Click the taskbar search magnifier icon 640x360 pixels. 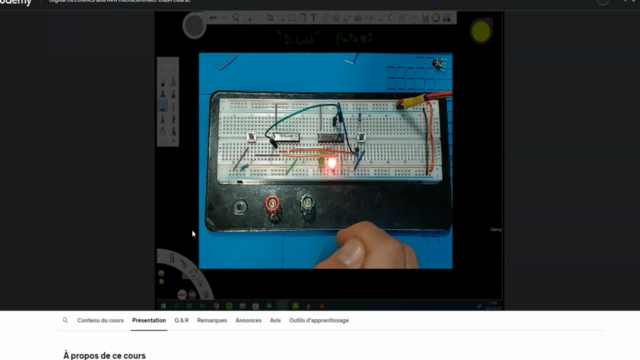(x=176, y=306)
